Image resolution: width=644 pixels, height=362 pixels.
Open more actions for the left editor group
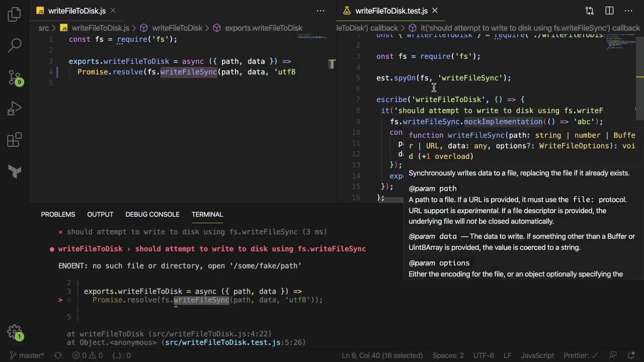[x=320, y=11]
